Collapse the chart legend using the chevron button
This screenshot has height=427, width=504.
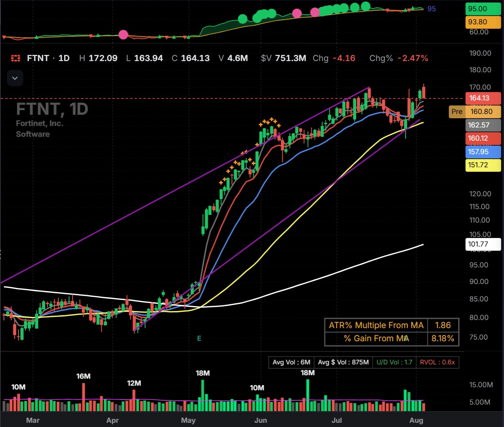15,78
